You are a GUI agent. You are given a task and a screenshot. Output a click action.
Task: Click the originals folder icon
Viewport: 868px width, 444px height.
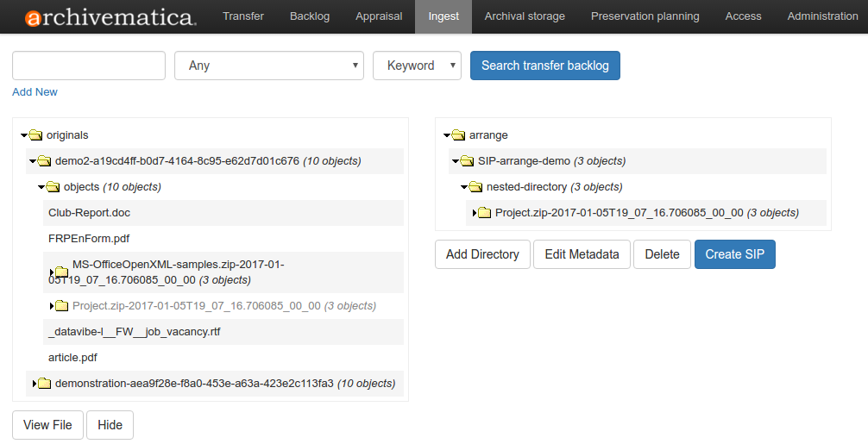tap(35, 135)
